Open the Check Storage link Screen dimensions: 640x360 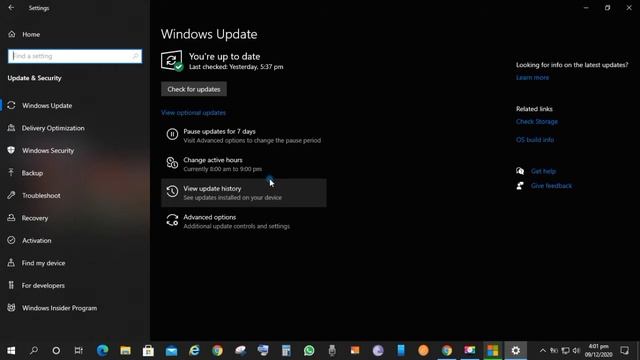pos(537,122)
